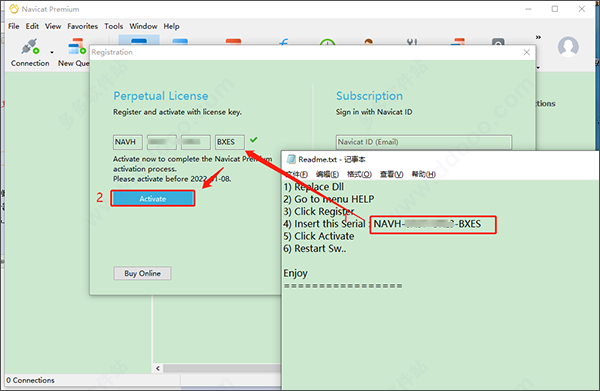
Task: Click the Readme.txt notepad icon
Action: [x=291, y=159]
